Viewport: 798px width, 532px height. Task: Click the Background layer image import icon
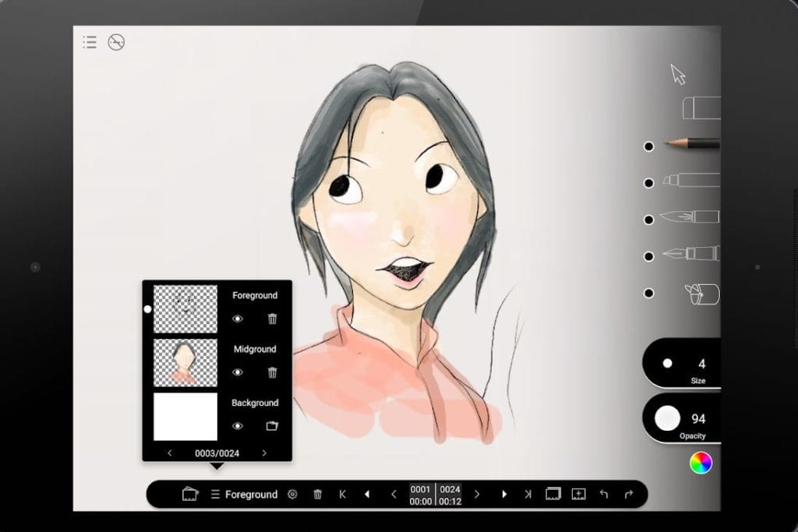(272, 426)
